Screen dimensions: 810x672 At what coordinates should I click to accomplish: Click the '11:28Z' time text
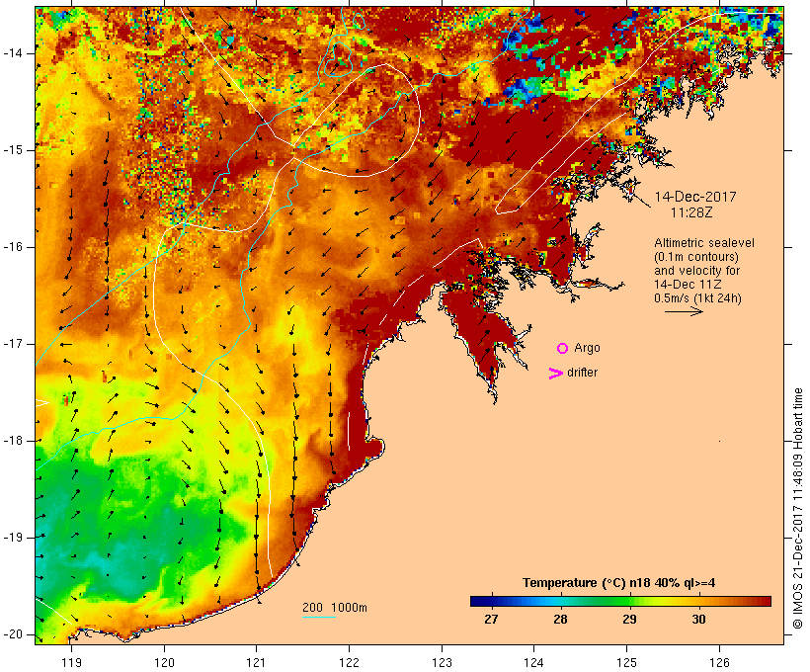(x=691, y=213)
